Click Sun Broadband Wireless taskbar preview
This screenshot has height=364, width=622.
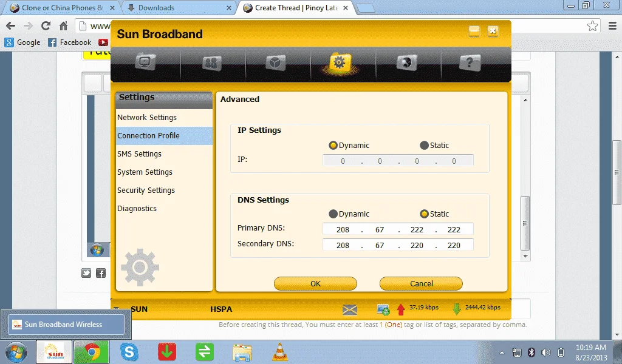(66, 325)
